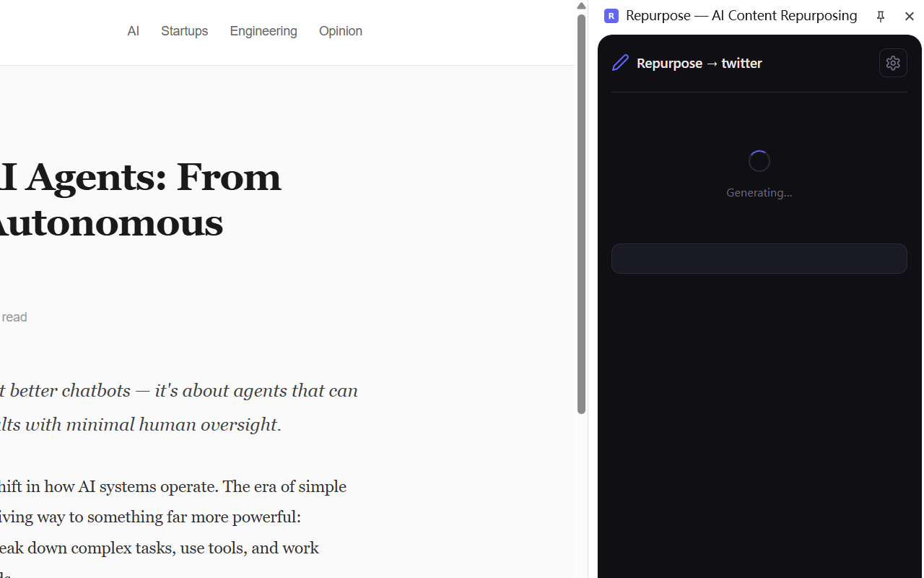
Task: Click the "Repurpose → twitter" heading
Action: 699,64
